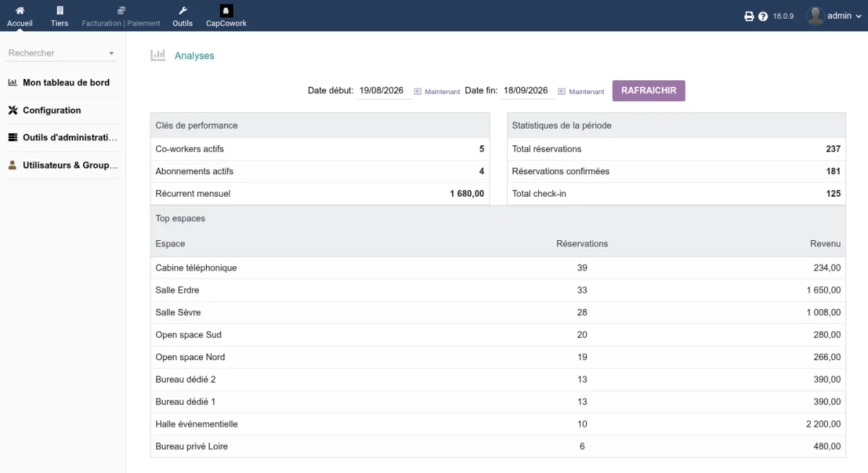
Task: Click the Réservations confirmées value 181
Action: coord(833,171)
